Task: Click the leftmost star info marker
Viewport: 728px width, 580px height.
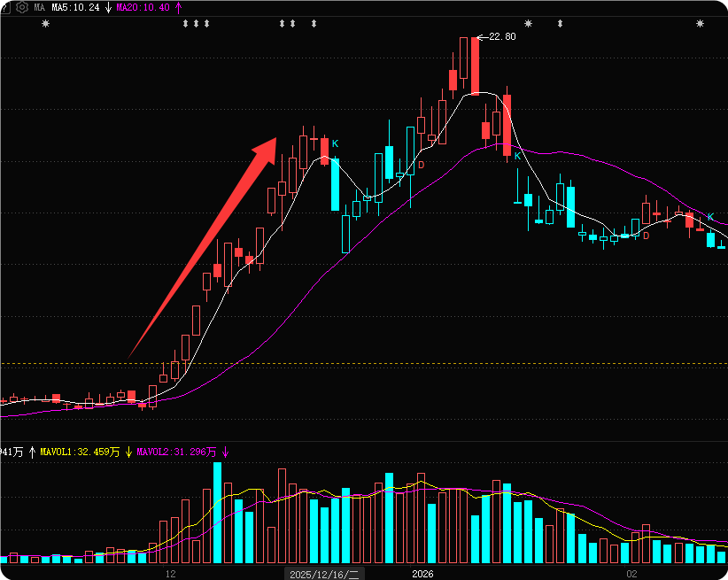Action: 45,23
